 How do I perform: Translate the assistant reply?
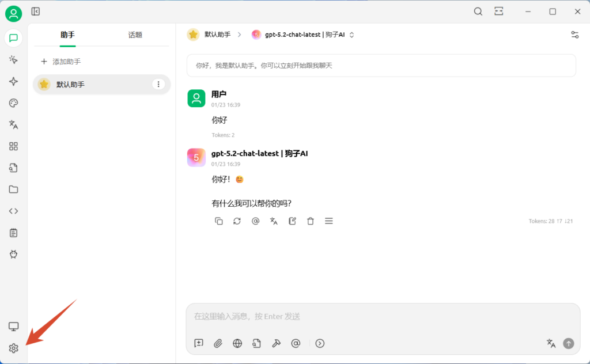pyautogui.click(x=274, y=221)
